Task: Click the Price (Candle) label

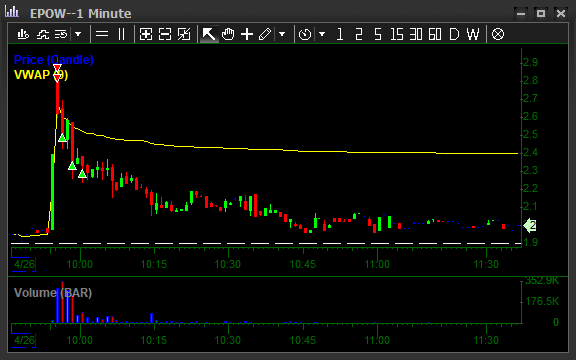Action: [x=54, y=60]
